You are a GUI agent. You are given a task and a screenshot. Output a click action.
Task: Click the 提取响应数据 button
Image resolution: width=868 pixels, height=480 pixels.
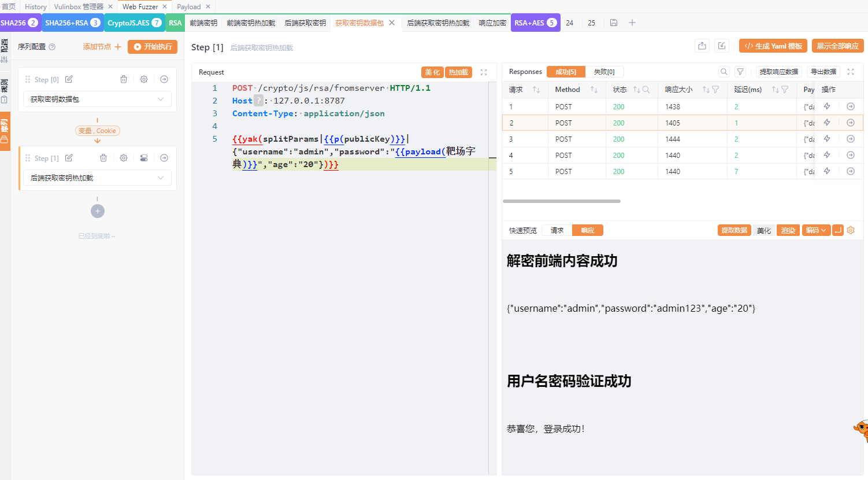point(779,72)
